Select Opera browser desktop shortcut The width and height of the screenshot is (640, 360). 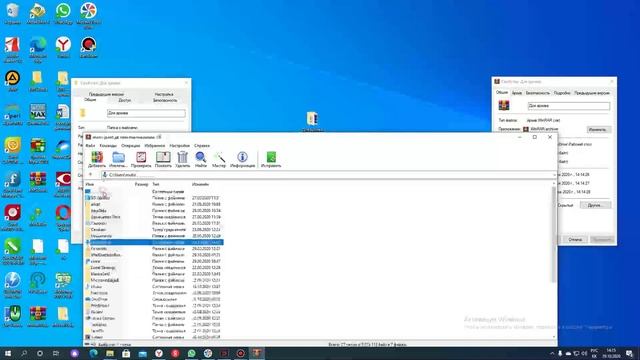click(x=63, y=217)
